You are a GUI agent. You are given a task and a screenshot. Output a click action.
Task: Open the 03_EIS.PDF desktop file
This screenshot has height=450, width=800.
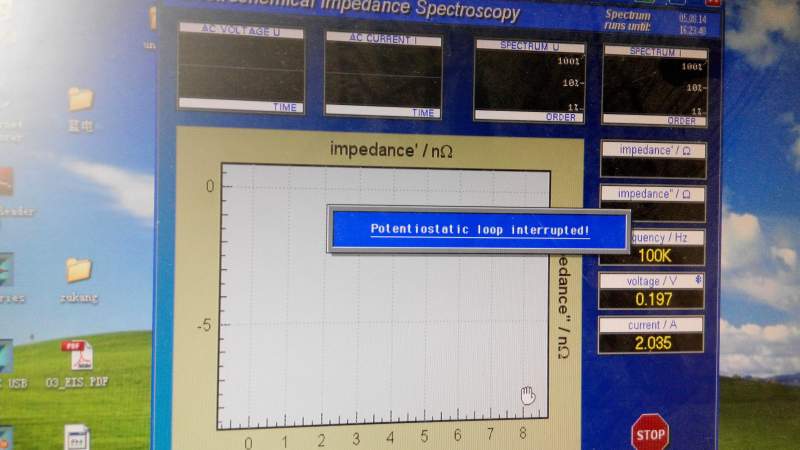[77, 363]
